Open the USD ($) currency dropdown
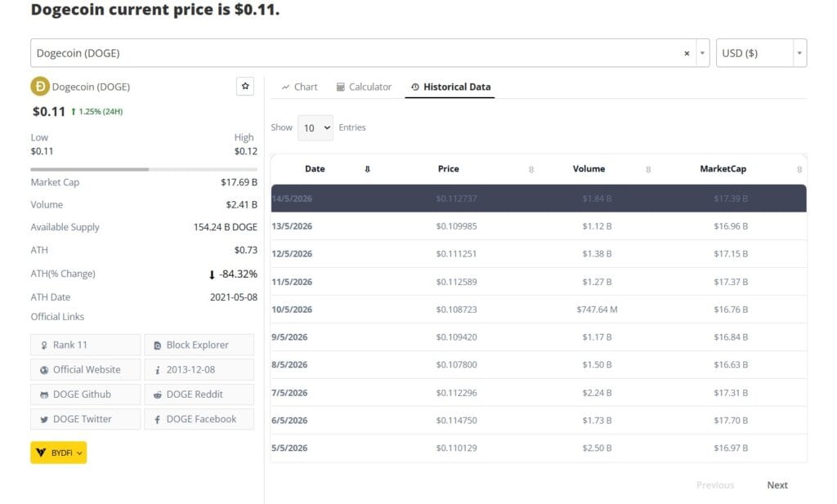837x504 pixels. click(x=761, y=53)
